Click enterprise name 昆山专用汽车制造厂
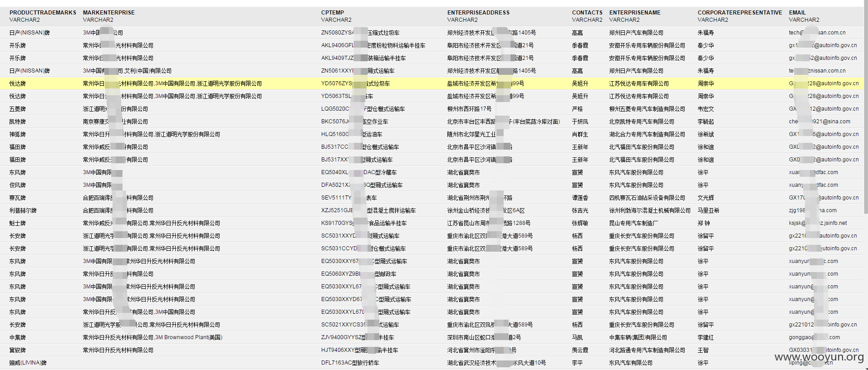 (x=633, y=223)
